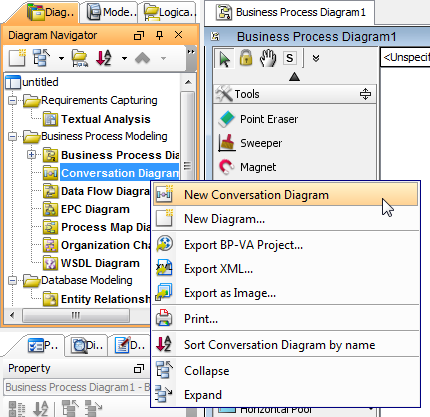Open dropdown arrow beside Collapse tree icon
This screenshot has width=430, height=417.
pyautogui.click(x=61, y=59)
